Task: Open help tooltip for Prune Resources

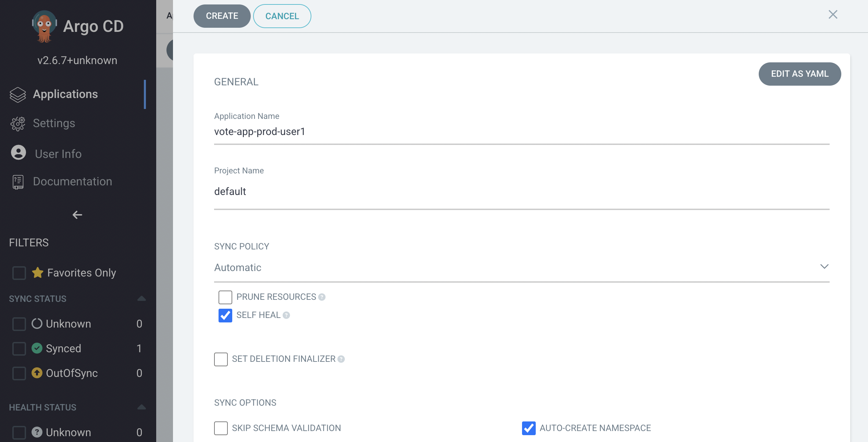Action: pos(322,297)
